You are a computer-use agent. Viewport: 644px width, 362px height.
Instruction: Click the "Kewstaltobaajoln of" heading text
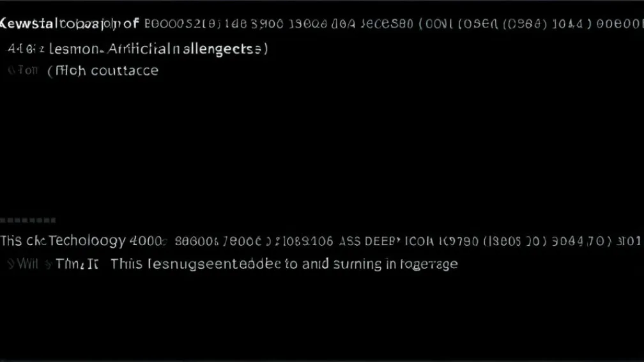point(69,24)
